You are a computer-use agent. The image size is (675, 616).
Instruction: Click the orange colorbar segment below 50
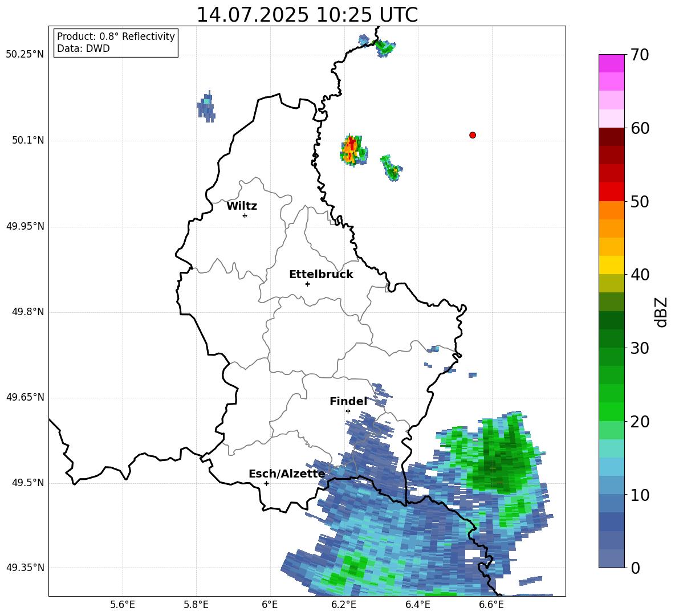(x=611, y=210)
